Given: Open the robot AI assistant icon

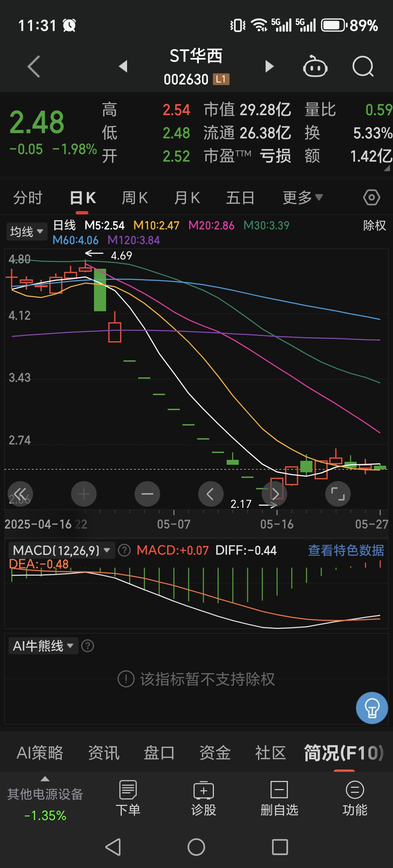Looking at the screenshot, I should (315, 66).
